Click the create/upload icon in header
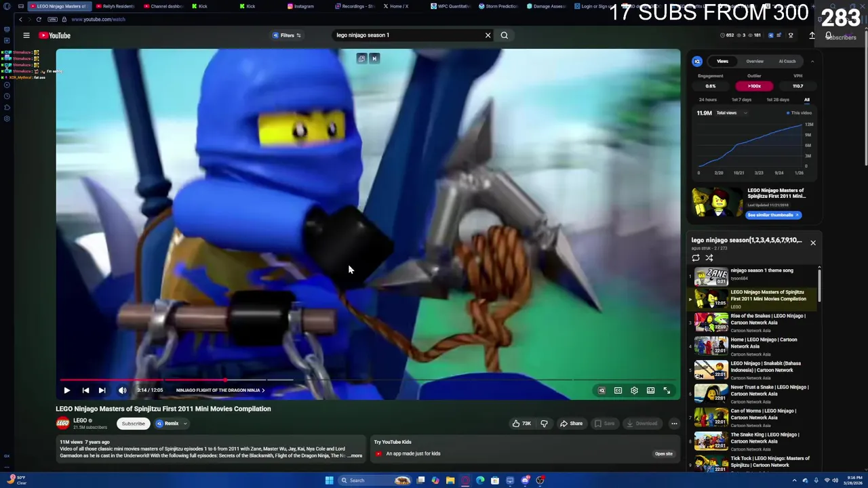The width and height of the screenshot is (868, 488). coord(812,35)
